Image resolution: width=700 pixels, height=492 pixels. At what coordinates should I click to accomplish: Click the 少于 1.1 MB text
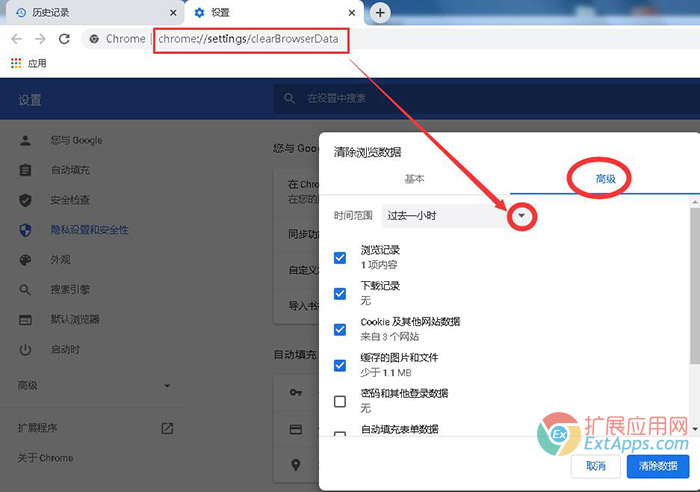click(386, 372)
